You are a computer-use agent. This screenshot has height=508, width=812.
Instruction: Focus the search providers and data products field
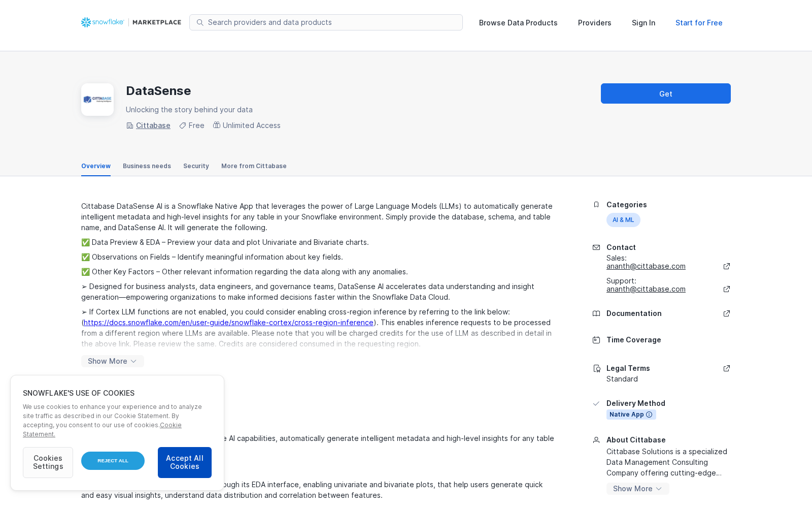[x=326, y=22]
